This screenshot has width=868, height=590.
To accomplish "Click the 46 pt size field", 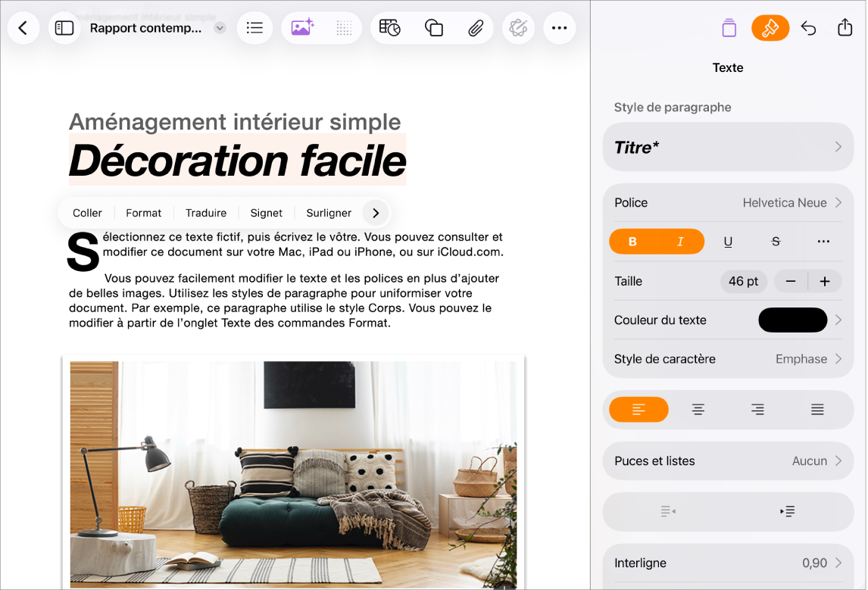I will click(743, 281).
